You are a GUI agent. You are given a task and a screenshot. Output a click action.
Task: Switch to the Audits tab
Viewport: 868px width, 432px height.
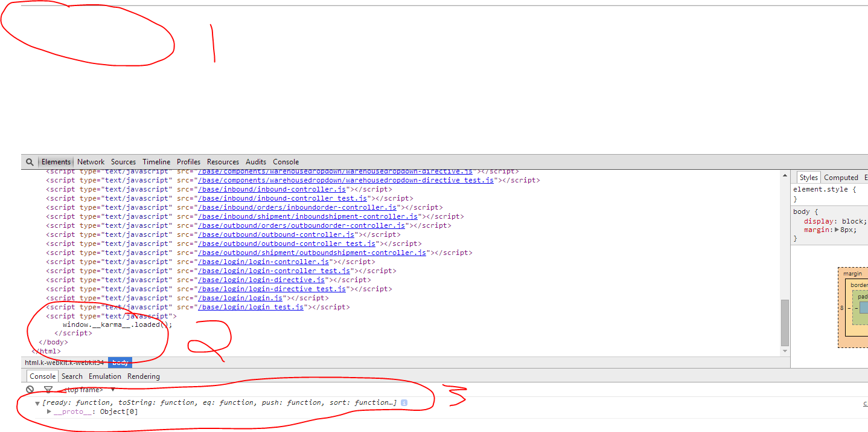tap(256, 162)
